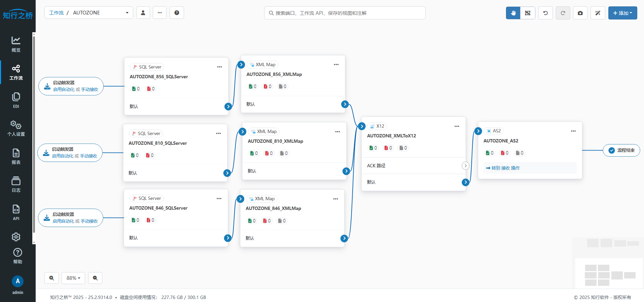Viewport: 644px width, 302px height.
Task: Open options menu of AUTOZONE_810_SQLServer
Action: pyautogui.click(x=218, y=133)
